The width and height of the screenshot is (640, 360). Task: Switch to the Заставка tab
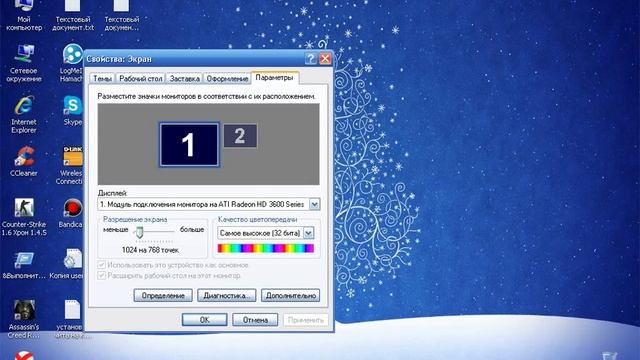pyautogui.click(x=184, y=78)
